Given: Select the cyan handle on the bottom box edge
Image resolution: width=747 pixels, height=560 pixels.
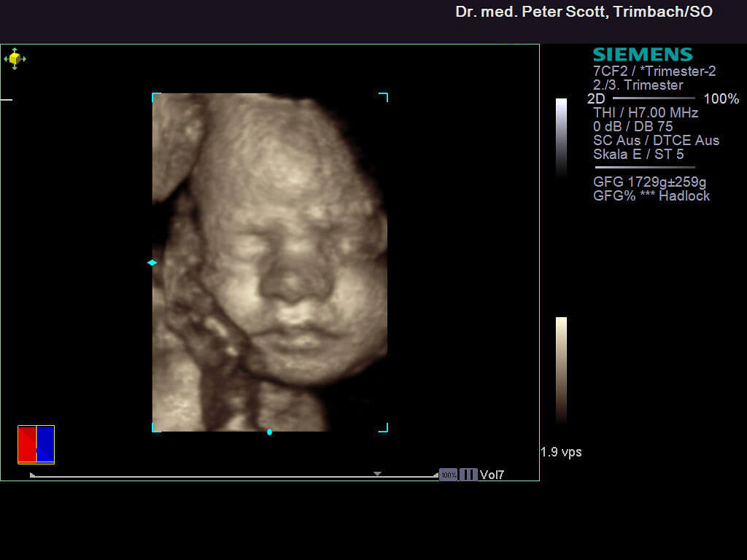Looking at the screenshot, I should pos(269,432).
